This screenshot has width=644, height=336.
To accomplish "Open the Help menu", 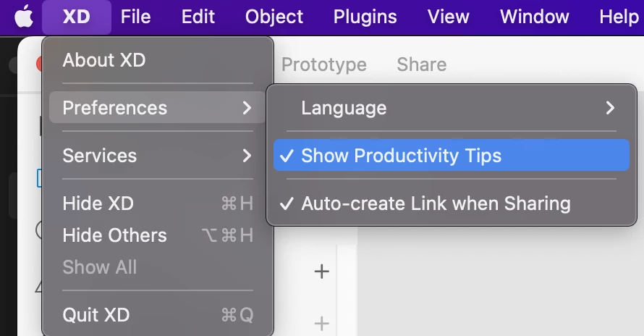I will (619, 17).
